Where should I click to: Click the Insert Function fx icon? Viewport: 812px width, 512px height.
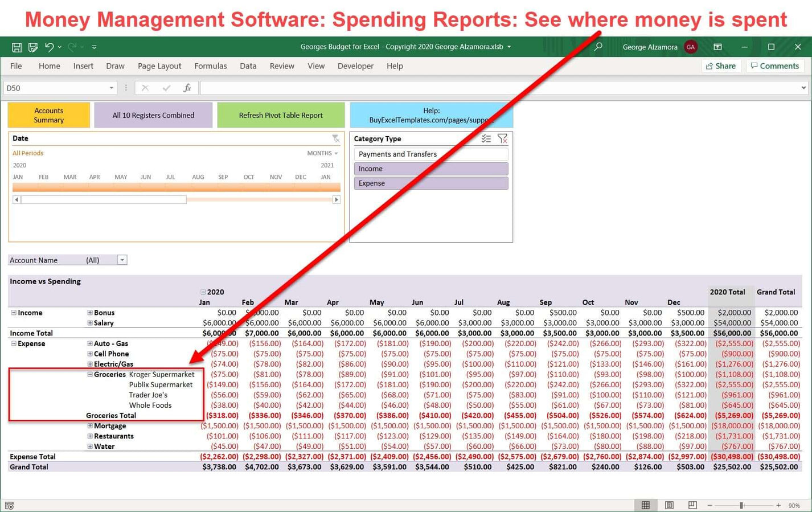tap(187, 88)
